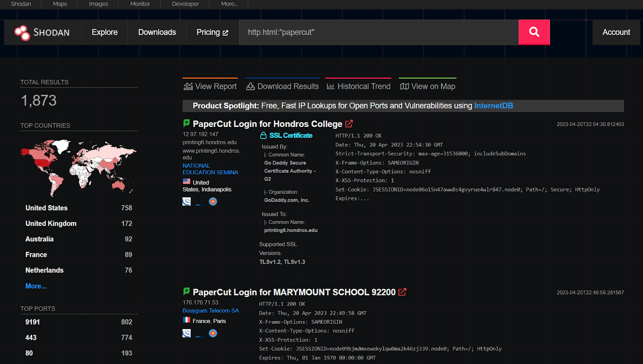Click the France flag in MARYMOUNT result
Viewport: 643px width, 364px height.
[x=186, y=320]
